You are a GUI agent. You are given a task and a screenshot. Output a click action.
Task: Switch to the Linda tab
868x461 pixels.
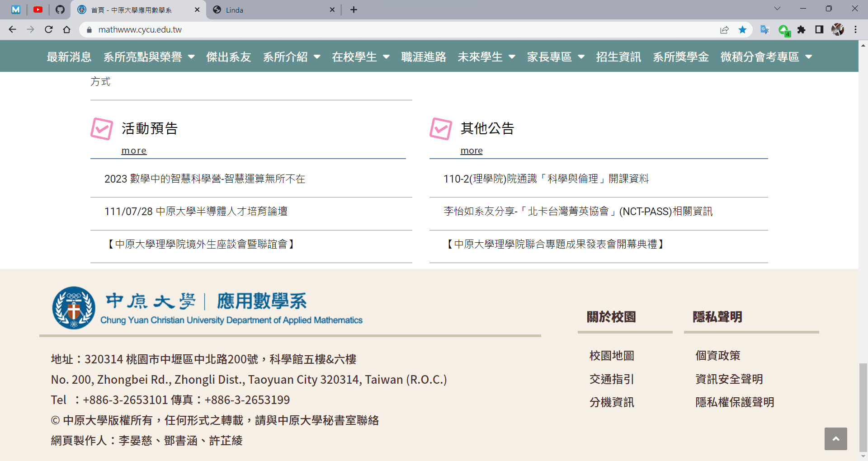click(x=271, y=10)
